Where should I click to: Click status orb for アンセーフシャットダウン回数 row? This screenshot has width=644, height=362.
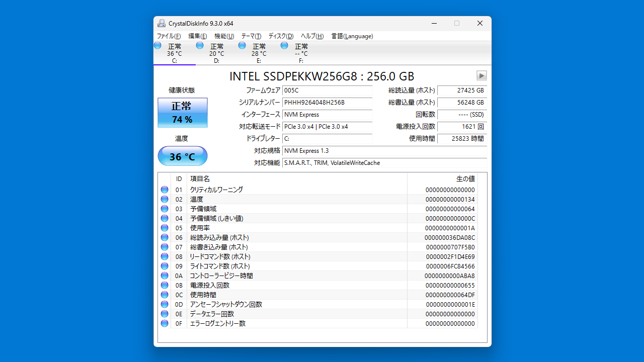pyautogui.click(x=165, y=304)
